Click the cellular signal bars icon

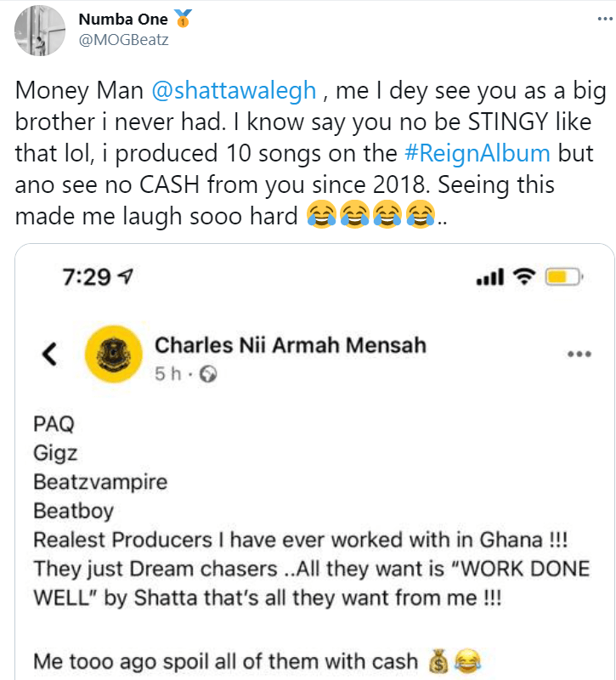coord(490,277)
